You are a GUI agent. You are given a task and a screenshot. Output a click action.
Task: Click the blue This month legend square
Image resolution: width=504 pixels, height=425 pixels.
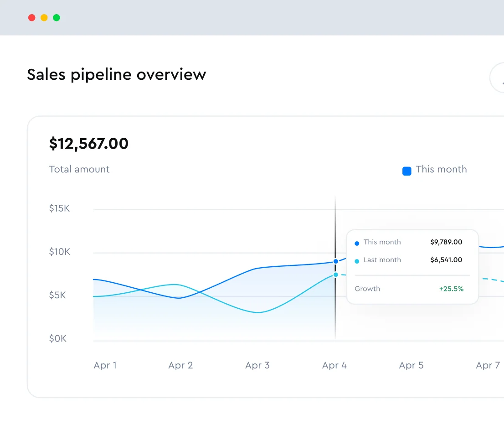click(406, 171)
